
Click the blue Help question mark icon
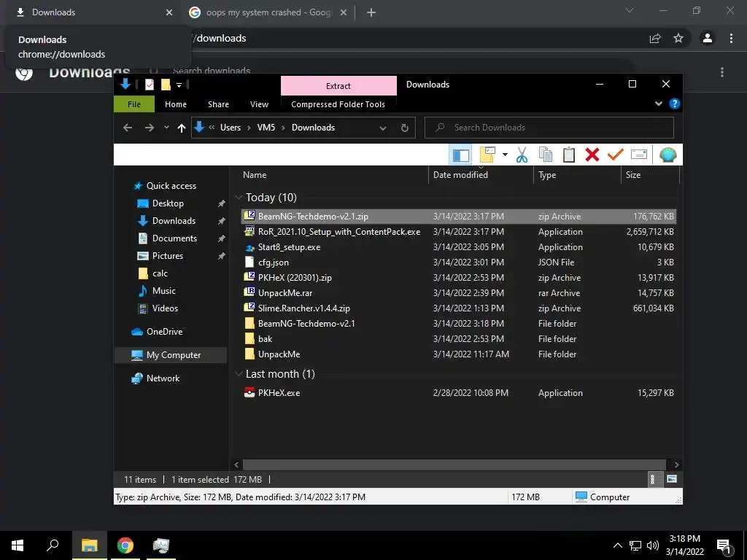674,104
